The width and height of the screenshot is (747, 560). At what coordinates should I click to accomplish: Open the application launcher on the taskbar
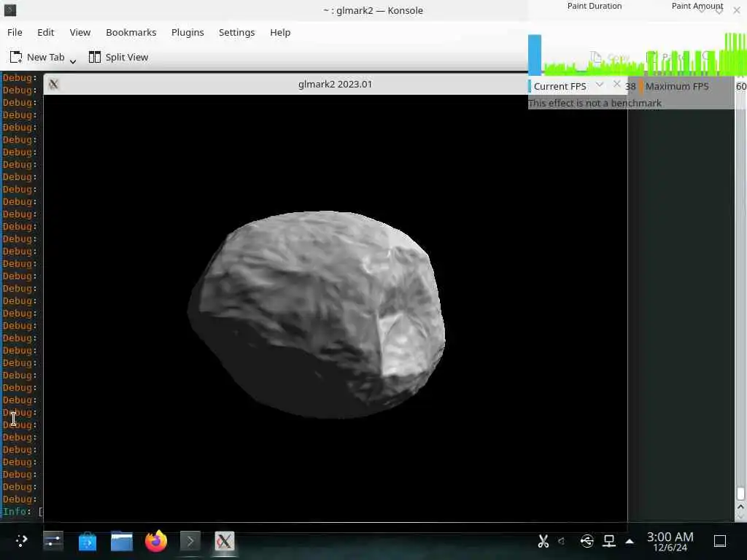point(21,541)
